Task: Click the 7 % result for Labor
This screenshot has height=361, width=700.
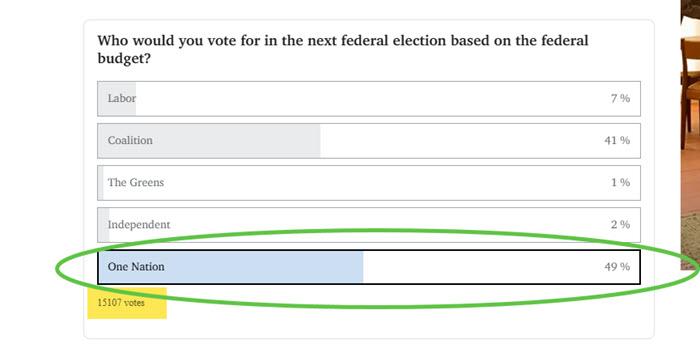Action: coord(620,99)
